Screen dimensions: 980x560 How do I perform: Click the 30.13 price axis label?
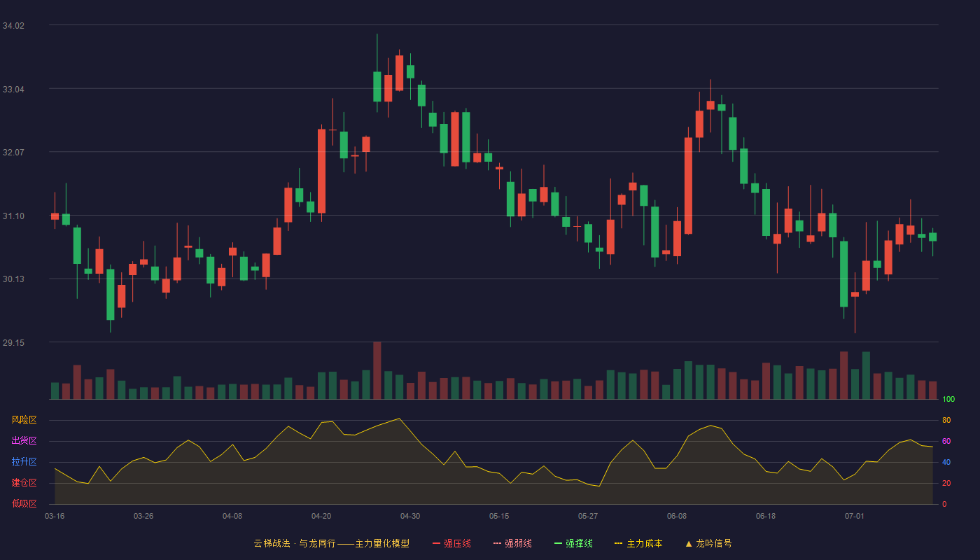13,279
